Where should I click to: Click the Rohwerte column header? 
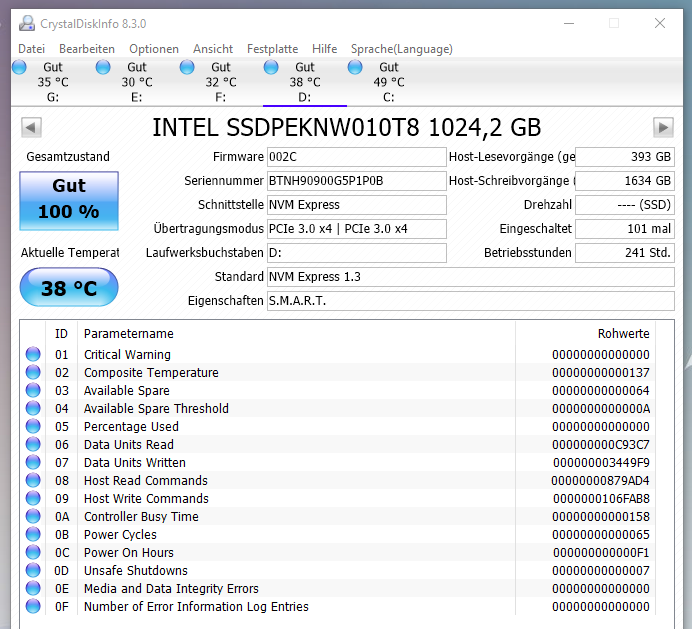tap(585, 334)
